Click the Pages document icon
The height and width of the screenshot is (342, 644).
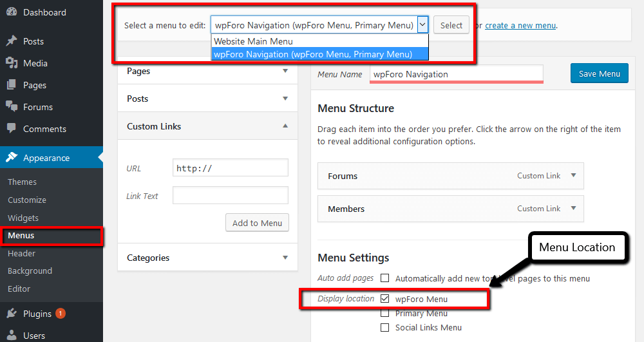click(x=12, y=84)
